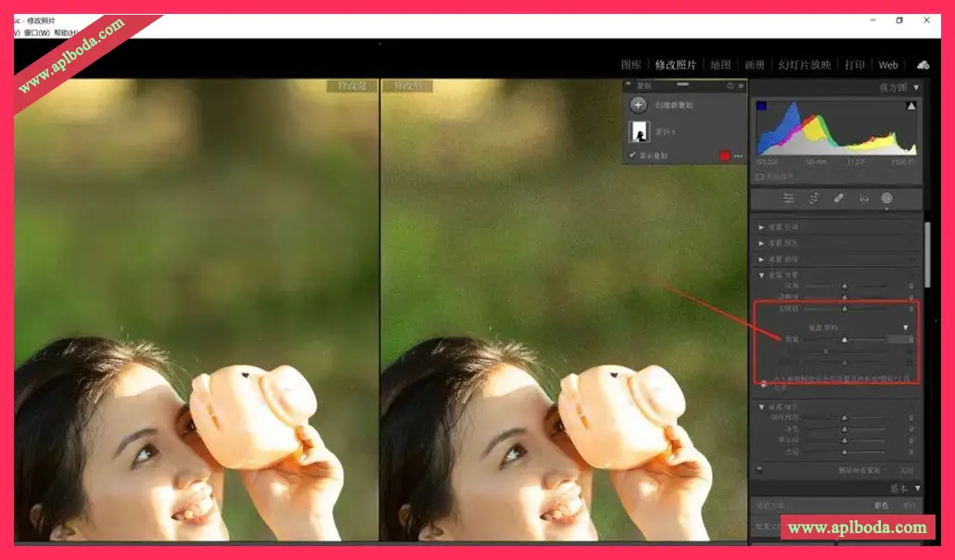Click the 关闭 button below mask sliders
The height and width of the screenshot is (560, 955).
905,470
